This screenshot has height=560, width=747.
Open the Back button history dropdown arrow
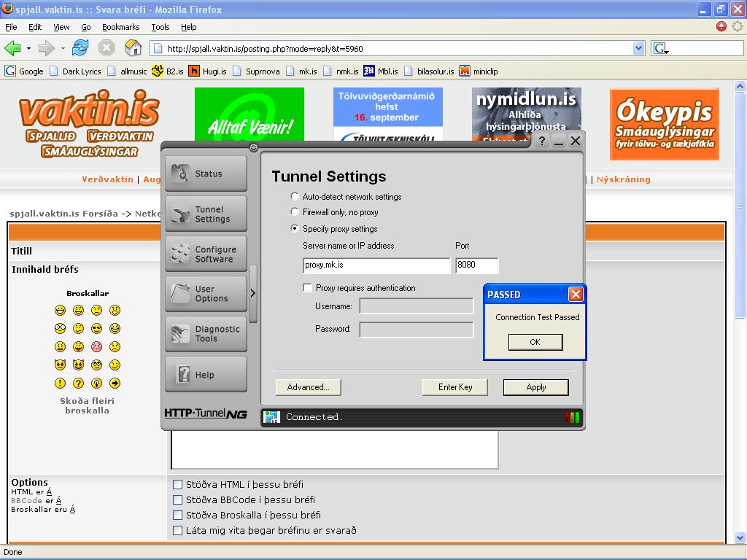pos(28,49)
